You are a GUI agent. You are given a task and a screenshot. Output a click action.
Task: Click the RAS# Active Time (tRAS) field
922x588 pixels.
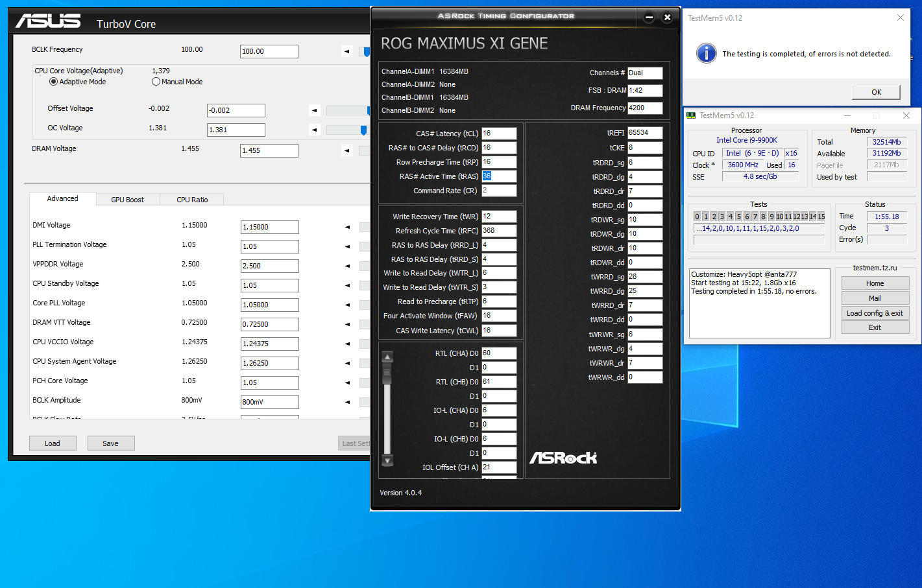pos(499,176)
